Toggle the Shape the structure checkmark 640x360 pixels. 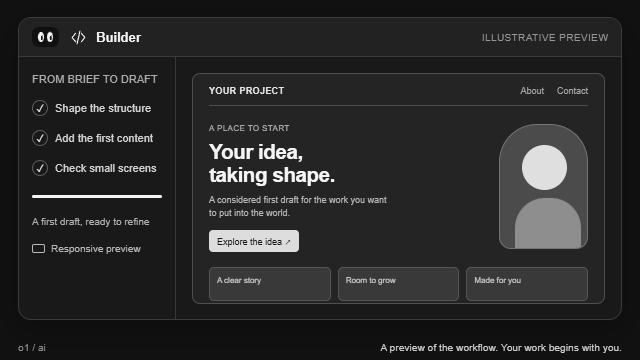pyautogui.click(x=40, y=108)
